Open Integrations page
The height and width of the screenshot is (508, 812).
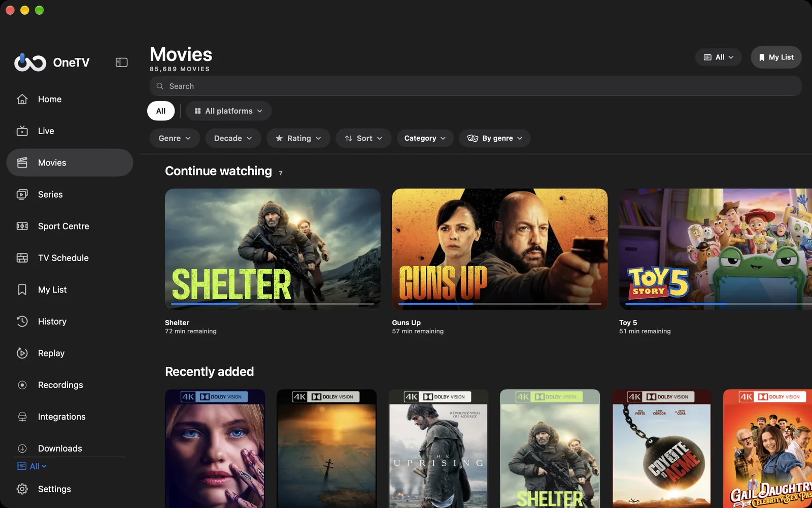70,417
